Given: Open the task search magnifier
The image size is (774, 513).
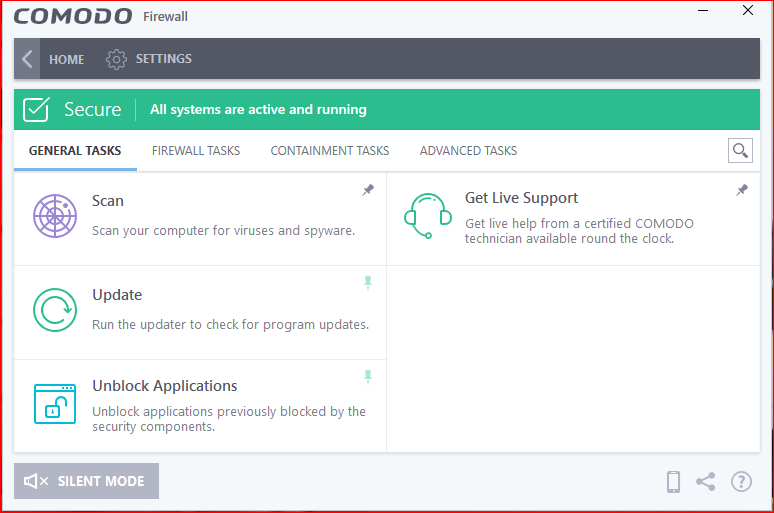Looking at the screenshot, I should 740,151.
